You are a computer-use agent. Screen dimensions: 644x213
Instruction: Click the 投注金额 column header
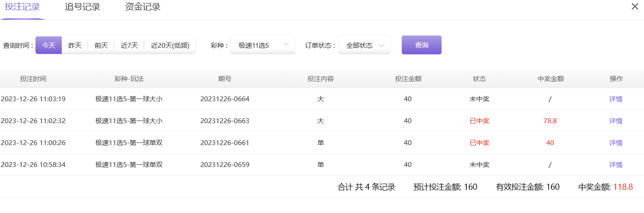pos(408,79)
